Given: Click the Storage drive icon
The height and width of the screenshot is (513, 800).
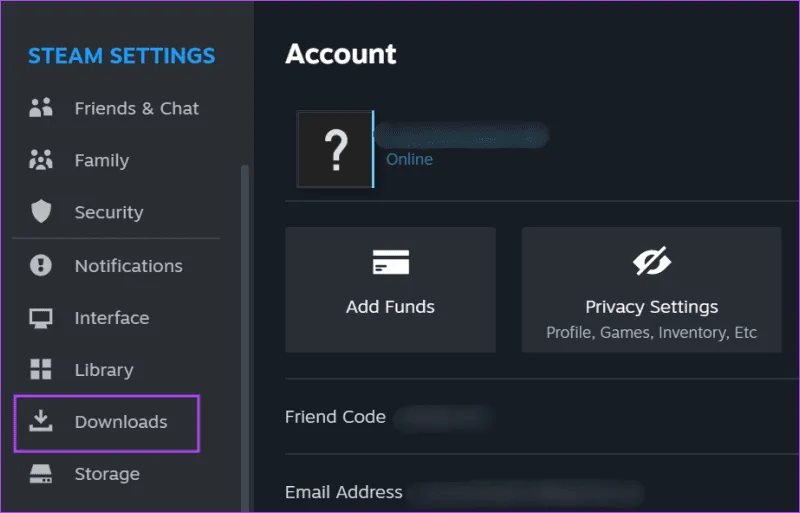Looking at the screenshot, I should click(41, 474).
